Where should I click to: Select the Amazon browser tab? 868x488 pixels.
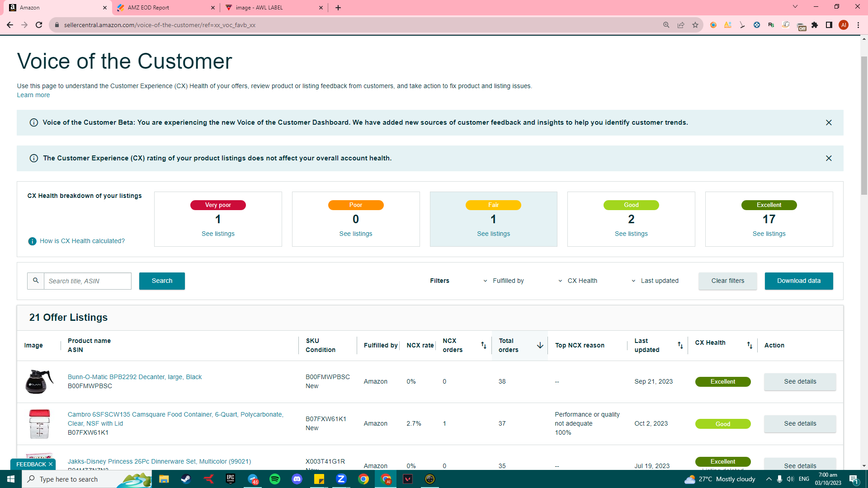(x=57, y=8)
